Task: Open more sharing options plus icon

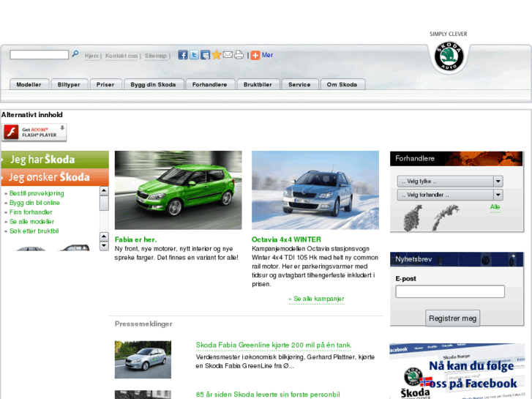Action: (x=255, y=55)
